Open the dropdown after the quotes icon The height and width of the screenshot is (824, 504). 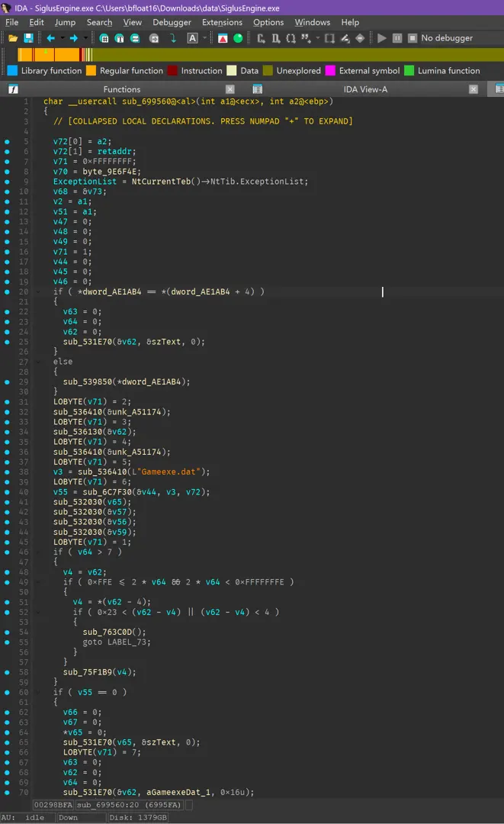(x=318, y=38)
